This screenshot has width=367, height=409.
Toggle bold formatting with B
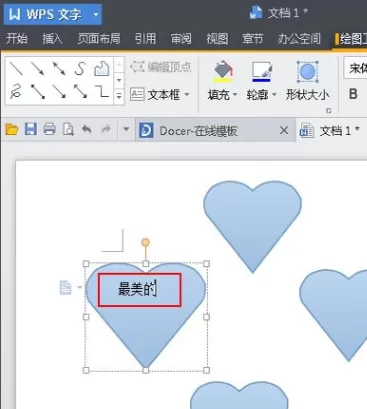click(x=353, y=94)
